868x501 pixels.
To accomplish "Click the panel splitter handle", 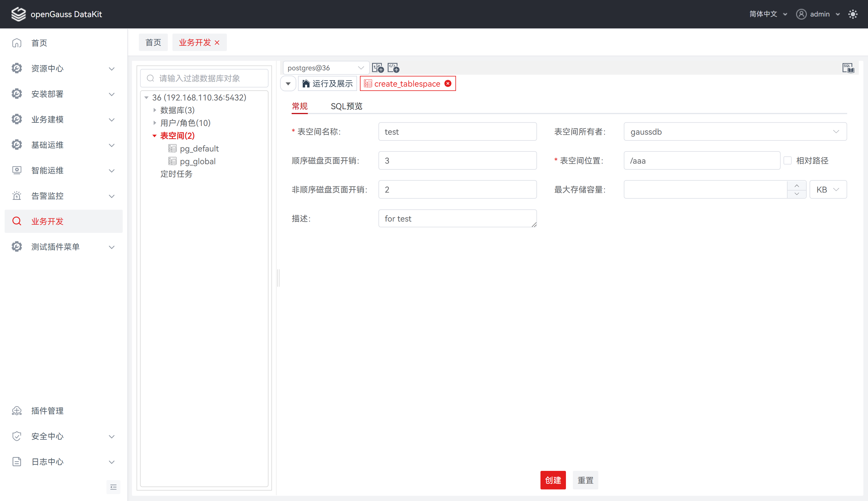I will click(x=278, y=278).
